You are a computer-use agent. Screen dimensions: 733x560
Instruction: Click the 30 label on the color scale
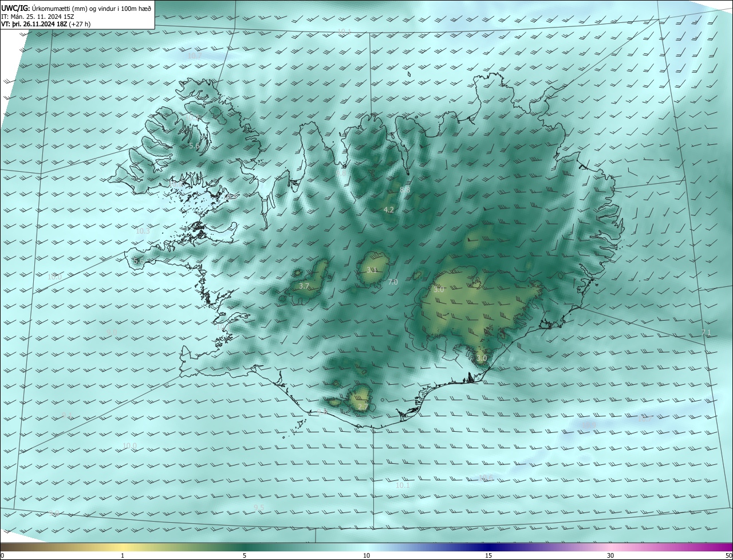(x=610, y=555)
